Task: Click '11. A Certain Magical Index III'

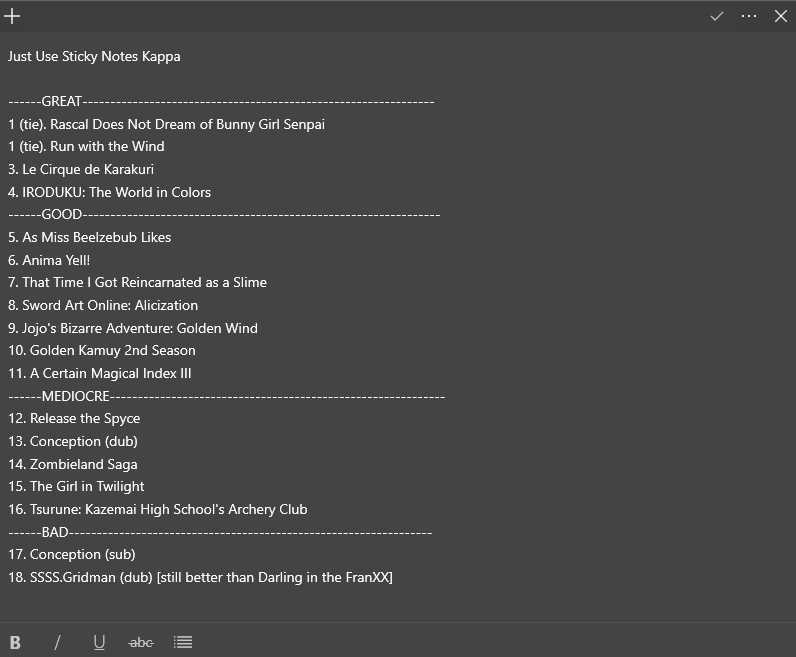Action: coord(100,374)
